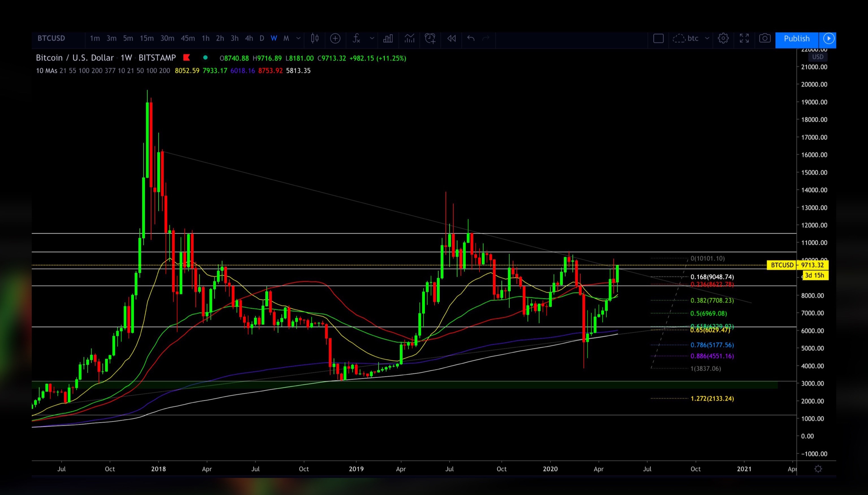Open the btc layout dropdown arrow
This screenshot has width=868, height=495.
tap(707, 38)
